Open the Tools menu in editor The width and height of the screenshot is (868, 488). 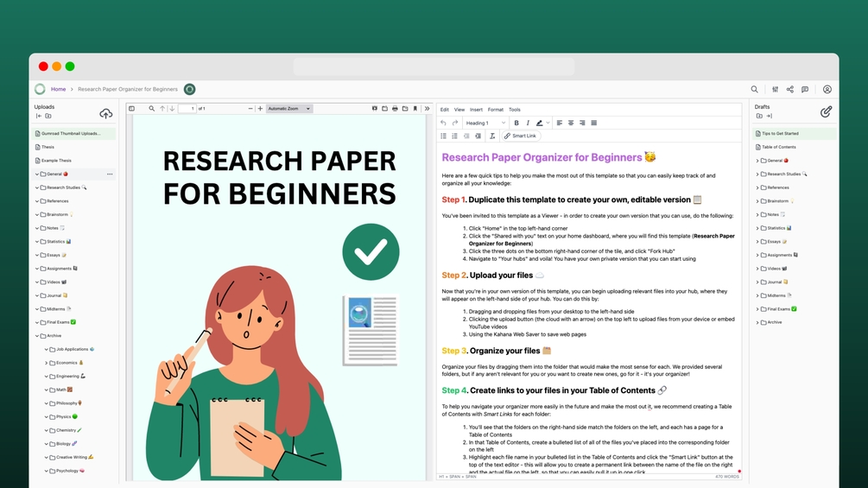point(515,110)
